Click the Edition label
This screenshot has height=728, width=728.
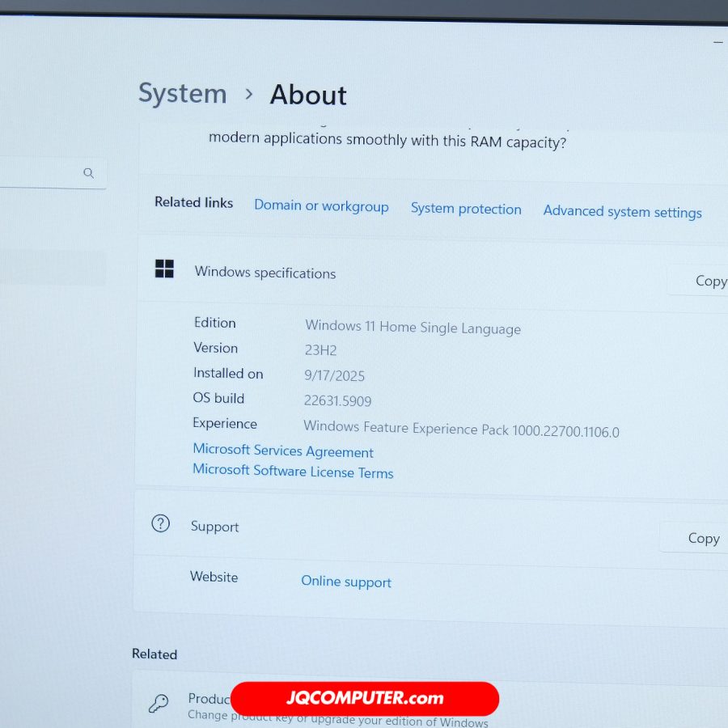click(x=215, y=323)
